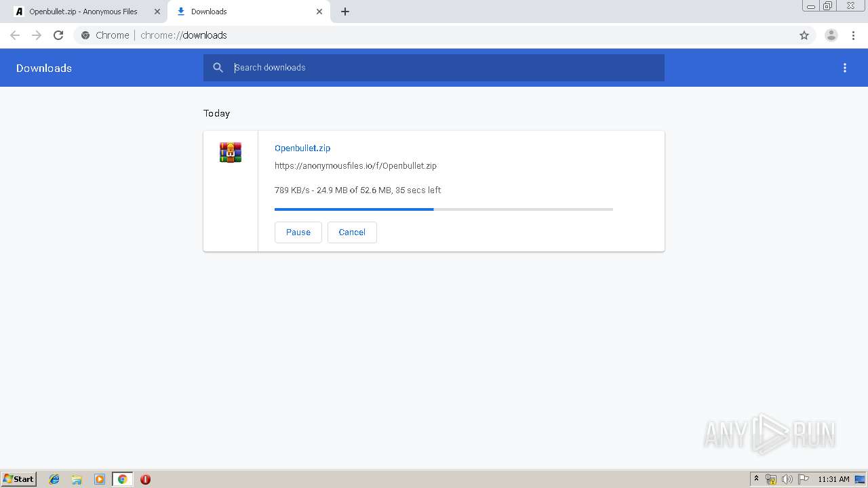Open a new tab with plus button
Image resolution: width=868 pixels, height=488 pixels.
click(344, 12)
